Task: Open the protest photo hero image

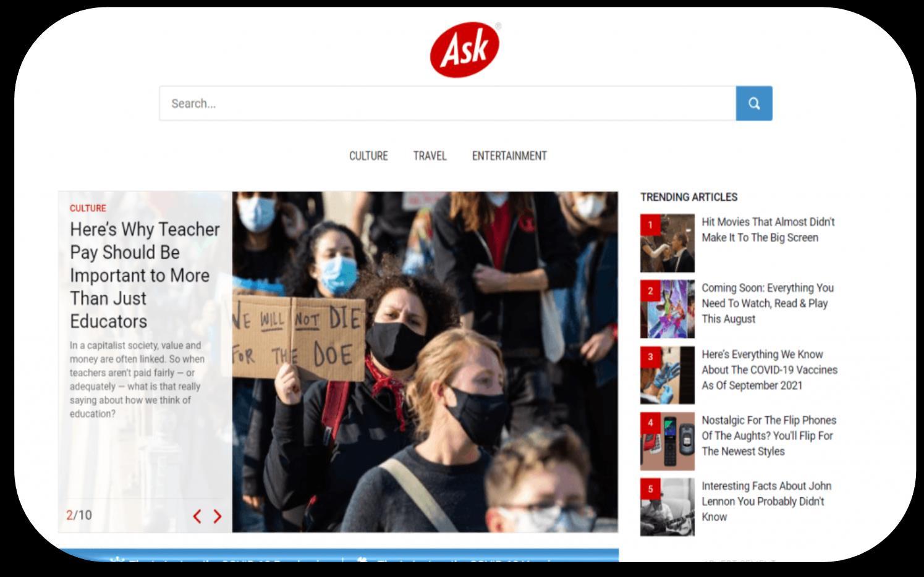Action: 425,362
